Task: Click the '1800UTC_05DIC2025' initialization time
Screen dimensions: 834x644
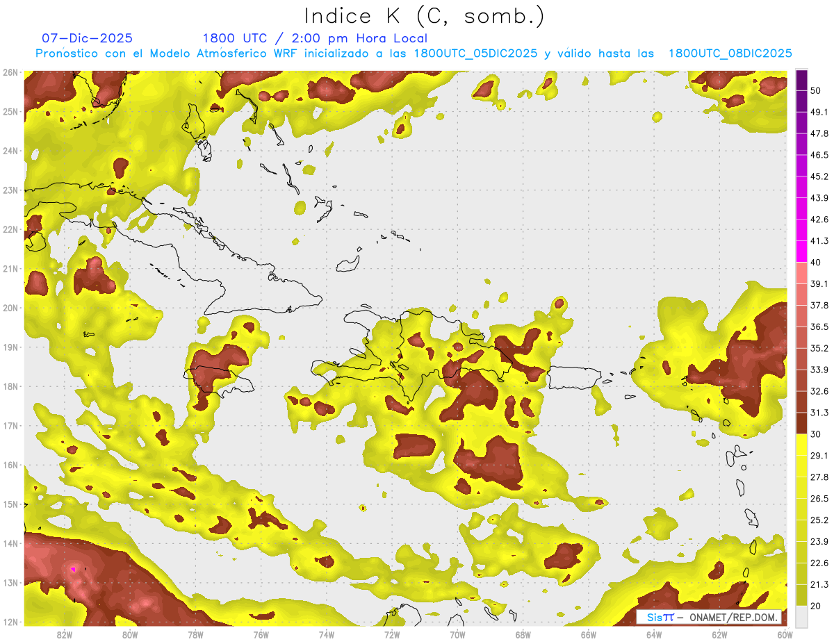Action: coord(475,53)
